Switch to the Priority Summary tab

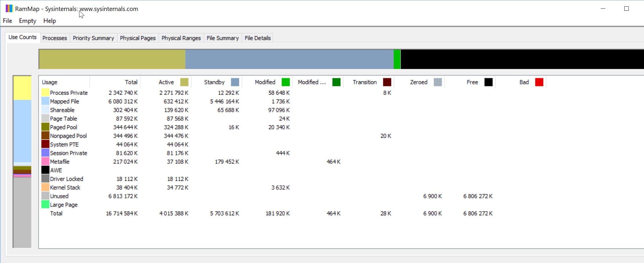click(x=93, y=38)
